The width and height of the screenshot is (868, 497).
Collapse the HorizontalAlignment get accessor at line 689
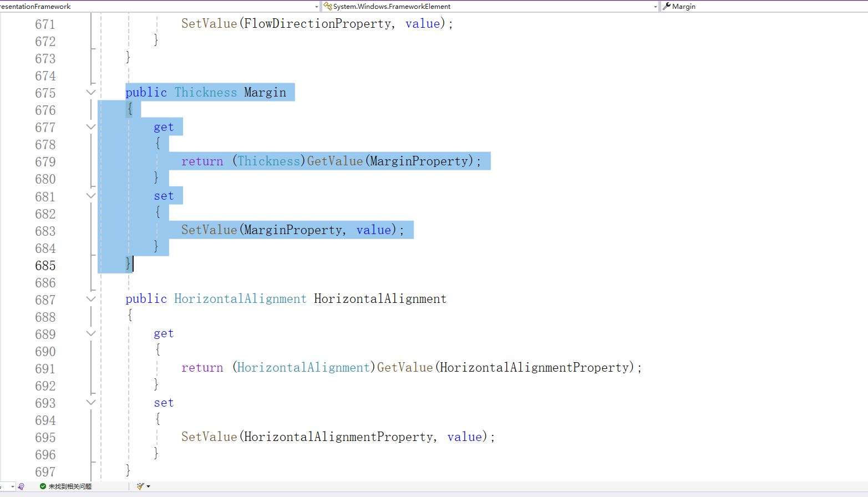(91, 333)
